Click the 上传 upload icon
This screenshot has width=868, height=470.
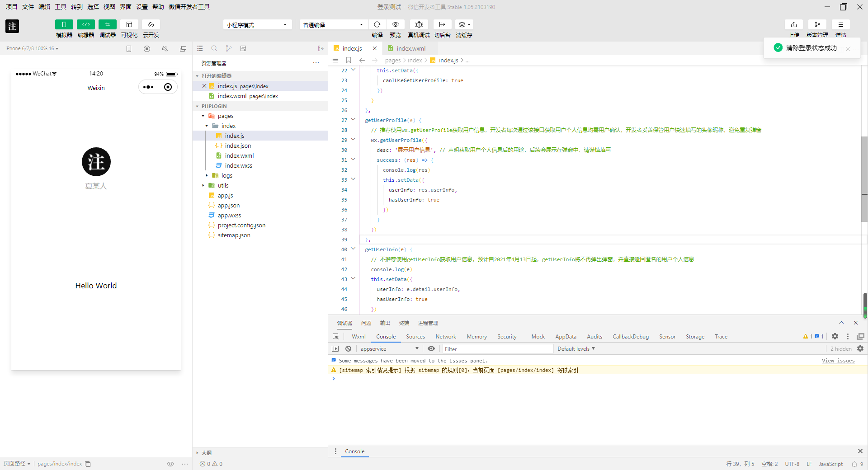(x=794, y=24)
